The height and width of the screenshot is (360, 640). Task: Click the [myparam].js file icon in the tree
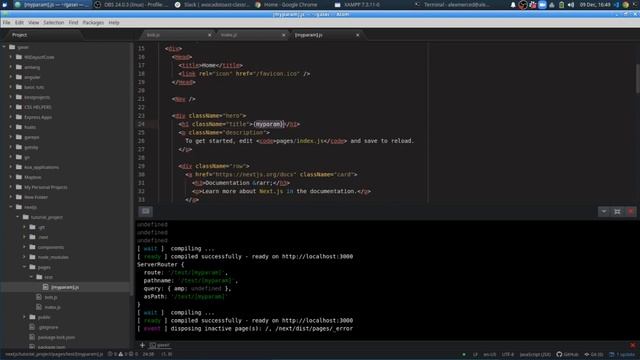[46, 287]
